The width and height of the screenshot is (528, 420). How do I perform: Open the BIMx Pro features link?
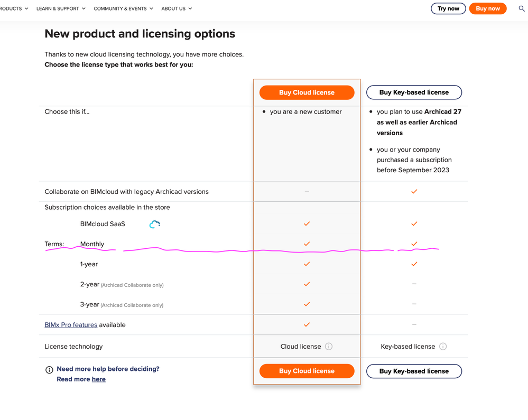(x=71, y=325)
